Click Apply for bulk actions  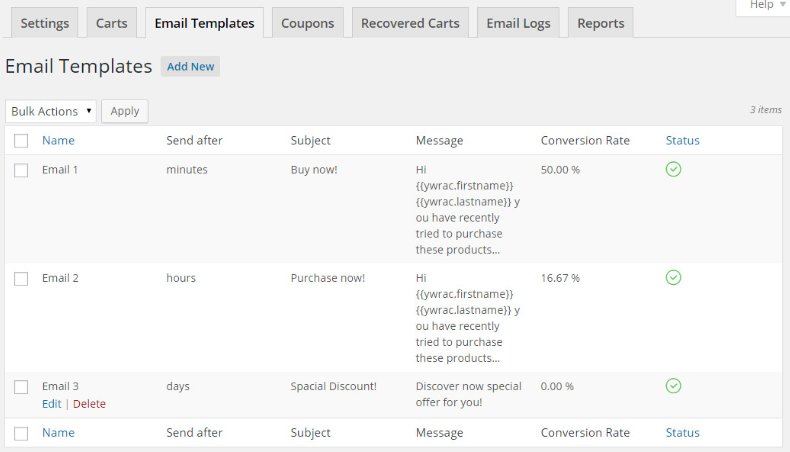tap(124, 111)
